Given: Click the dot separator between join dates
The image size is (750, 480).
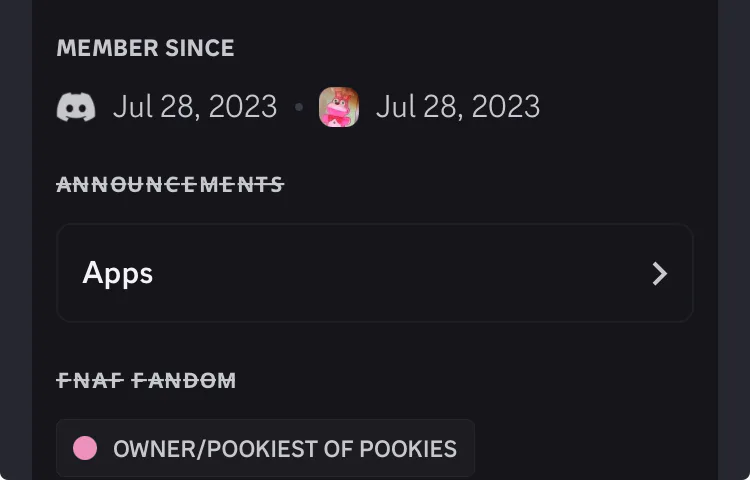Looking at the screenshot, I should (x=298, y=107).
